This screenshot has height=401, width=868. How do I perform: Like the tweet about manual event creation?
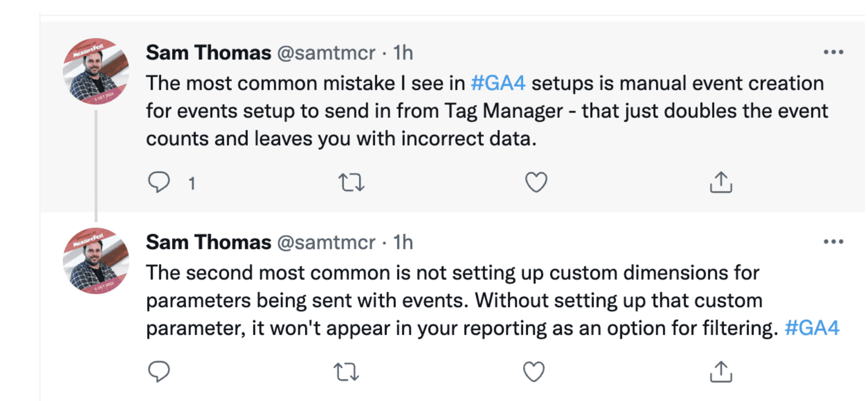536,182
